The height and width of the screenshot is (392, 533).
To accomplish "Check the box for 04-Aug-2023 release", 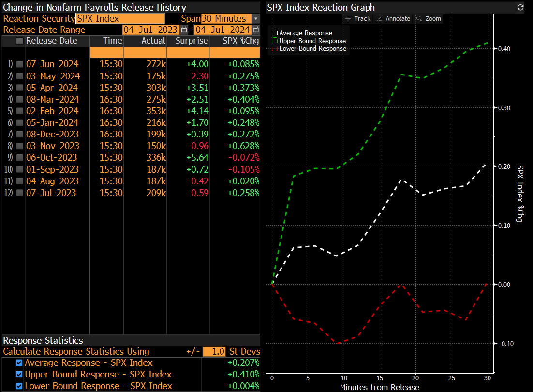I will point(20,181).
